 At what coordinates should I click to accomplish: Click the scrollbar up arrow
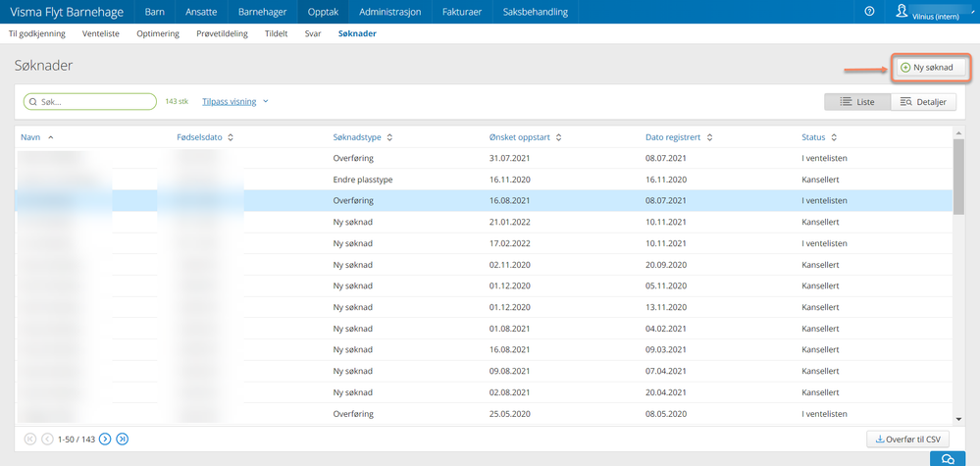point(959,132)
